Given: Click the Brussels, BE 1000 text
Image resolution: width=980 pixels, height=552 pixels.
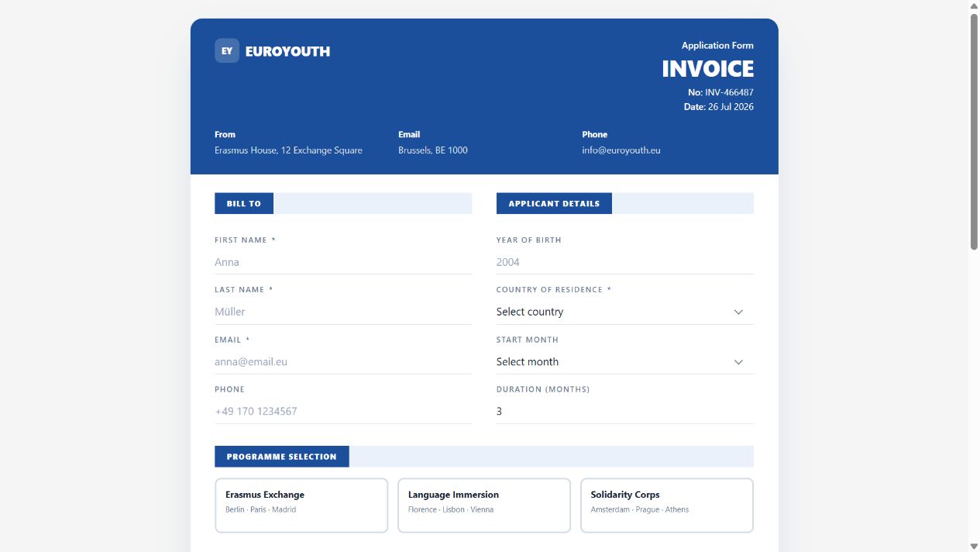Looking at the screenshot, I should point(433,150).
